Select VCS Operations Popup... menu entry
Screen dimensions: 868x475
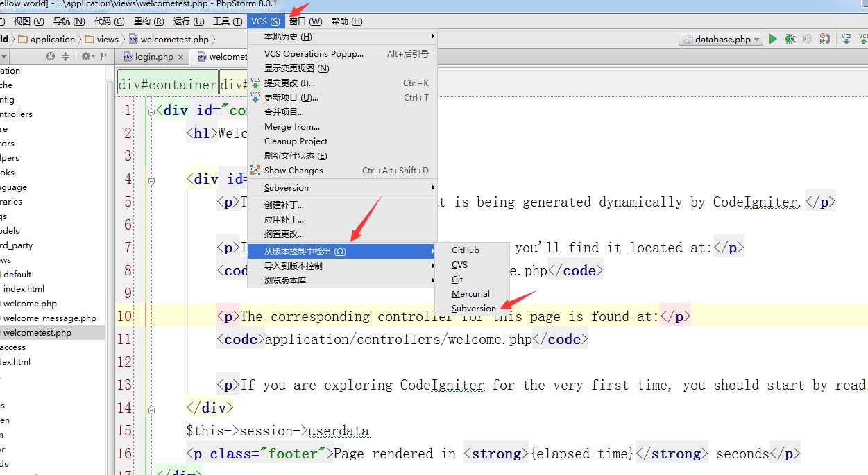343,54
